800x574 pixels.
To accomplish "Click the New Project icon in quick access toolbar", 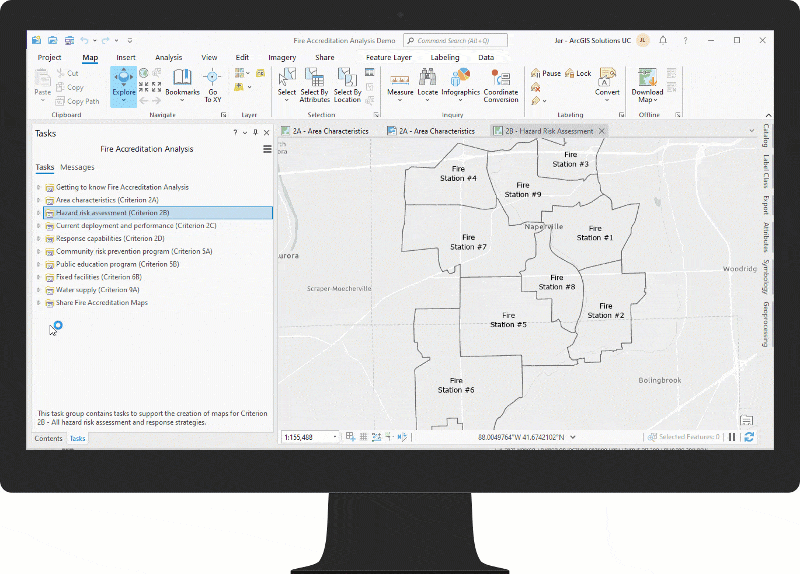I will [36, 40].
